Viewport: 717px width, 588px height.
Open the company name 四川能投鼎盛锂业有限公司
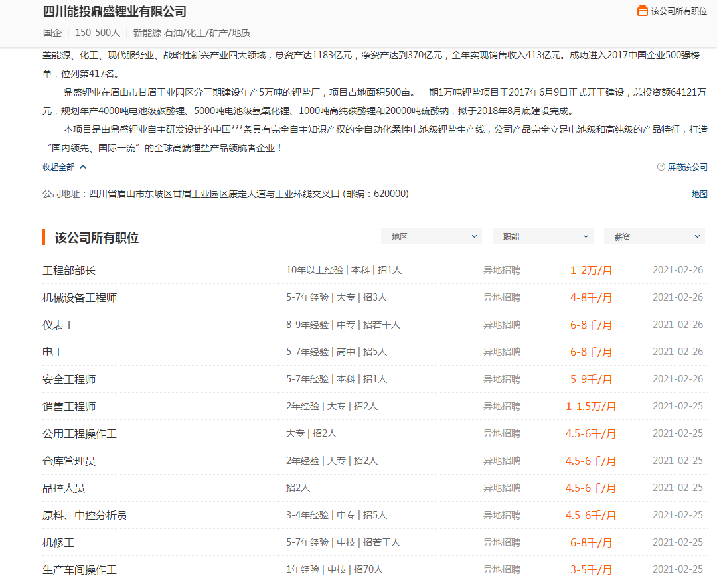click(x=115, y=11)
